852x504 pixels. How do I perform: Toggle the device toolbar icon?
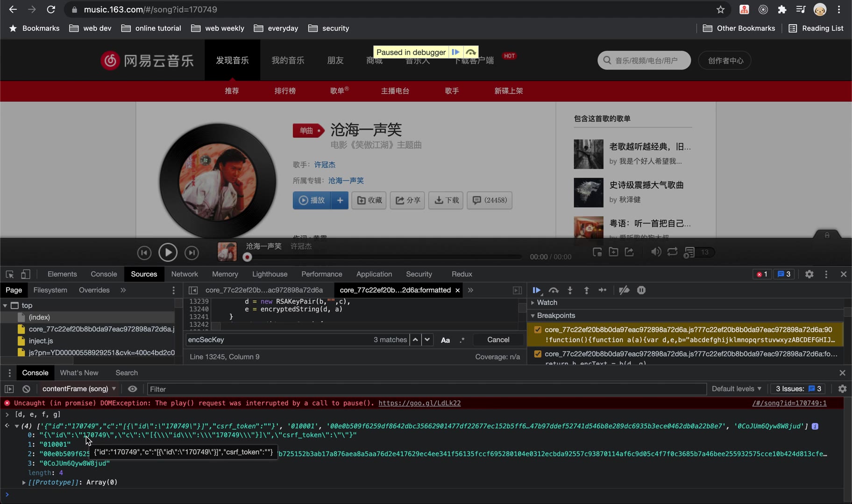point(26,274)
